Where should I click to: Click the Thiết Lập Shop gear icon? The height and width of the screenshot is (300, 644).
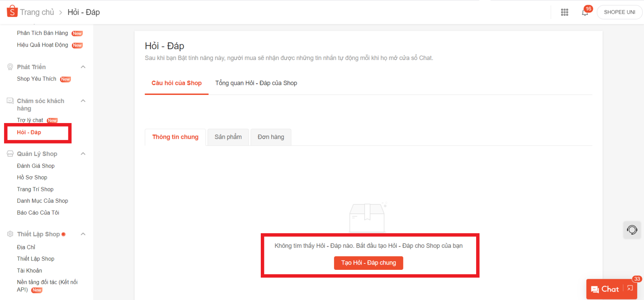10,234
